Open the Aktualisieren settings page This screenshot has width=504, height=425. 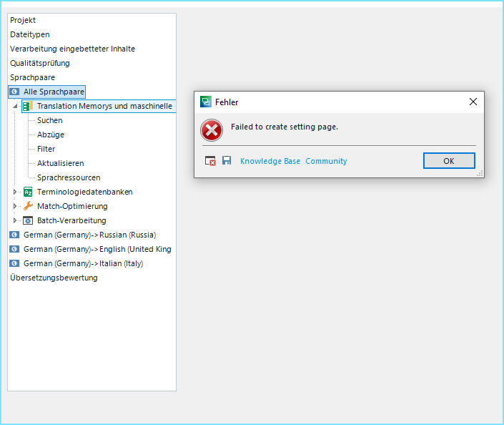[61, 163]
